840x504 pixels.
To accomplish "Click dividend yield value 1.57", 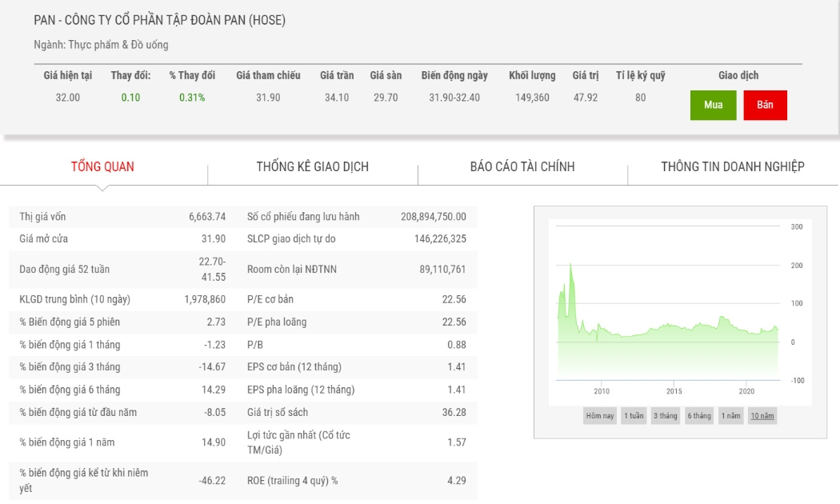I will 457,442.
